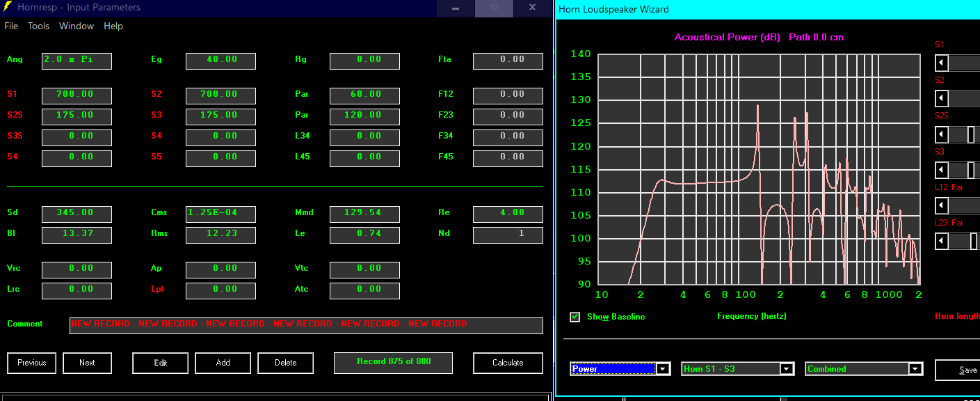Screen dimensions: 980x401
Task: Click the Fta value field
Action: click(508, 61)
